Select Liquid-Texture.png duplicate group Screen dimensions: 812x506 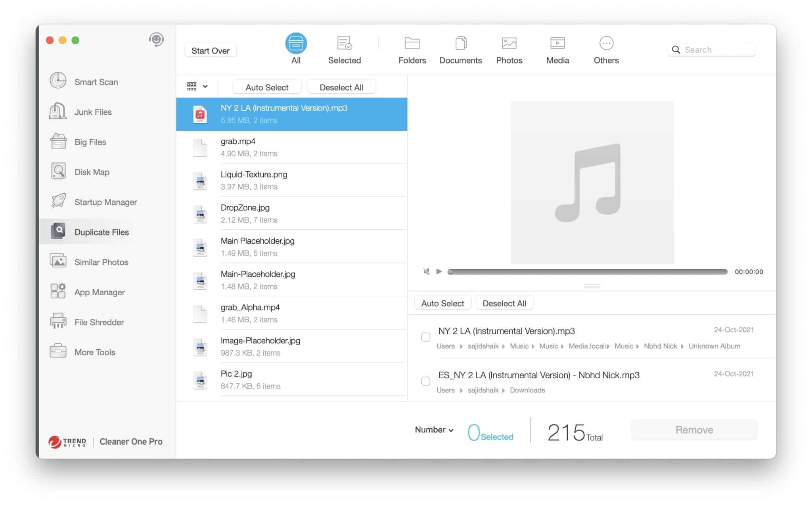[x=291, y=181]
